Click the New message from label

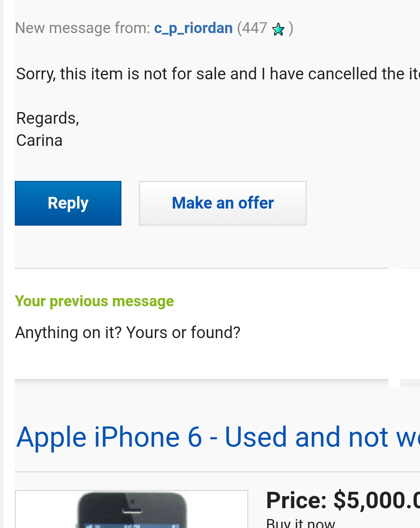point(83,28)
